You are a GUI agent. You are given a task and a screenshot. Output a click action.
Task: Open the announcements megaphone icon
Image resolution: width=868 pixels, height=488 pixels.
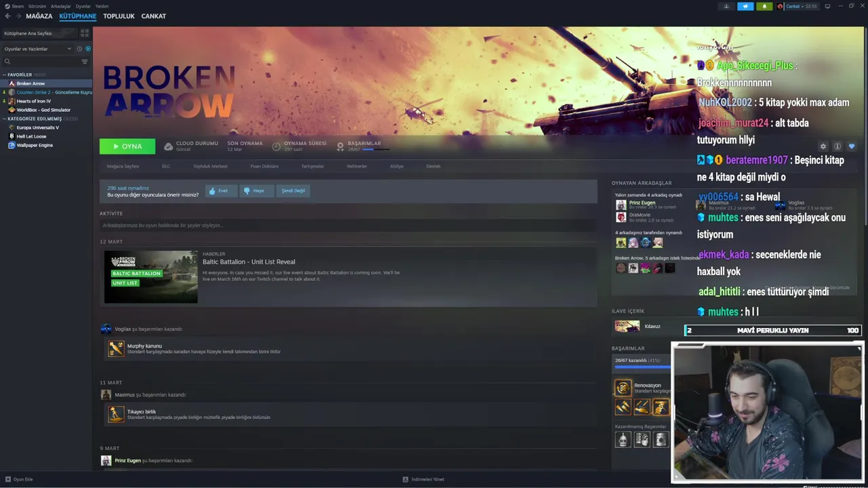[x=745, y=6]
